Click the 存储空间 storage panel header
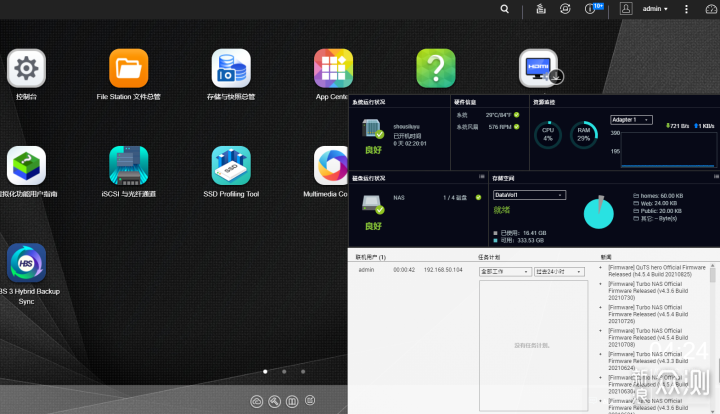 [503, 178]
